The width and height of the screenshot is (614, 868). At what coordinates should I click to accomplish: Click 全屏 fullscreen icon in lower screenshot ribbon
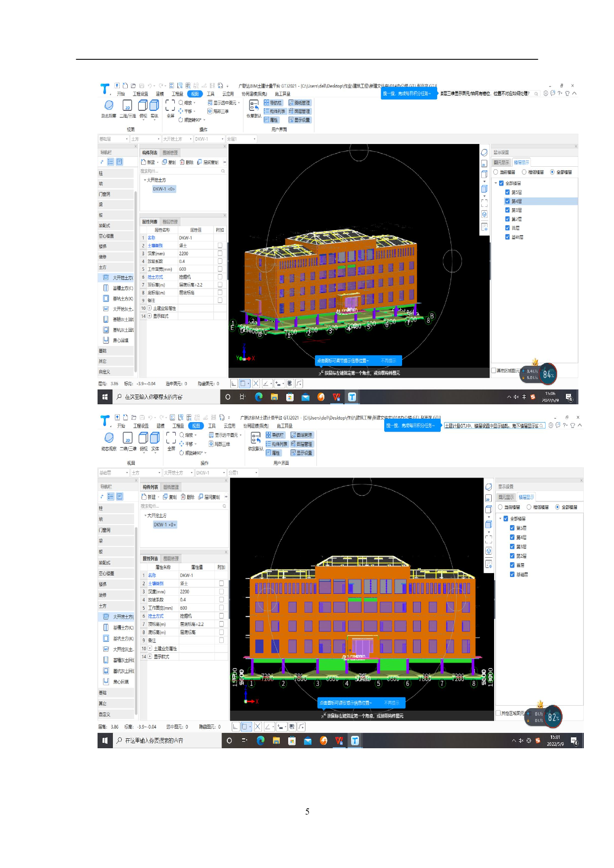[171, 438]
